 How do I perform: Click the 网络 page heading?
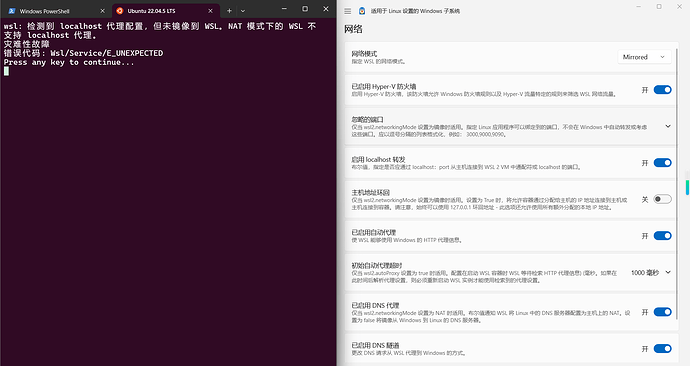(x=353, y=29)
